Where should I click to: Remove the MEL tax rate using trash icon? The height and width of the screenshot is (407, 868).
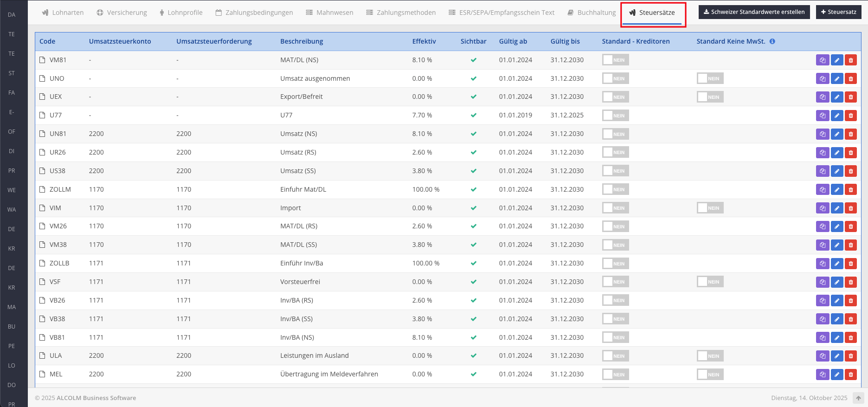[x=850, y=375]
